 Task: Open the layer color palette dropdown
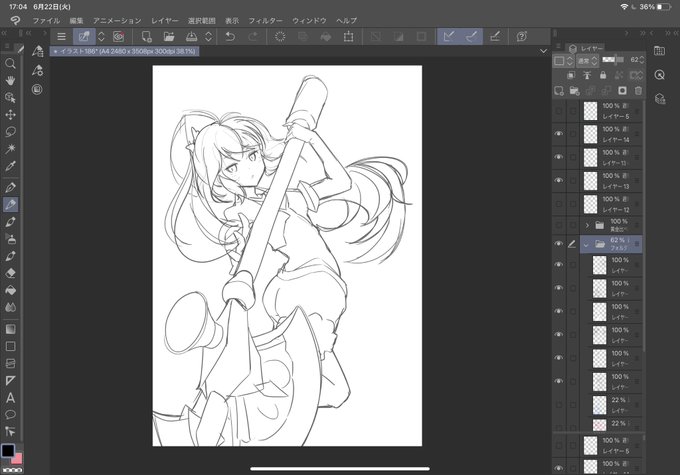[564, 61]
